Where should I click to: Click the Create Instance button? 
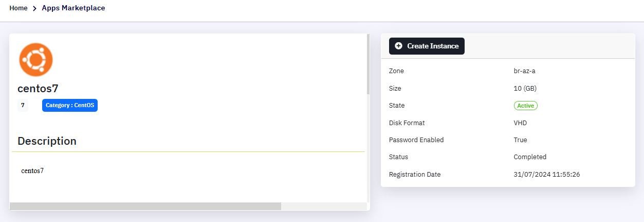tap(427, 46)
